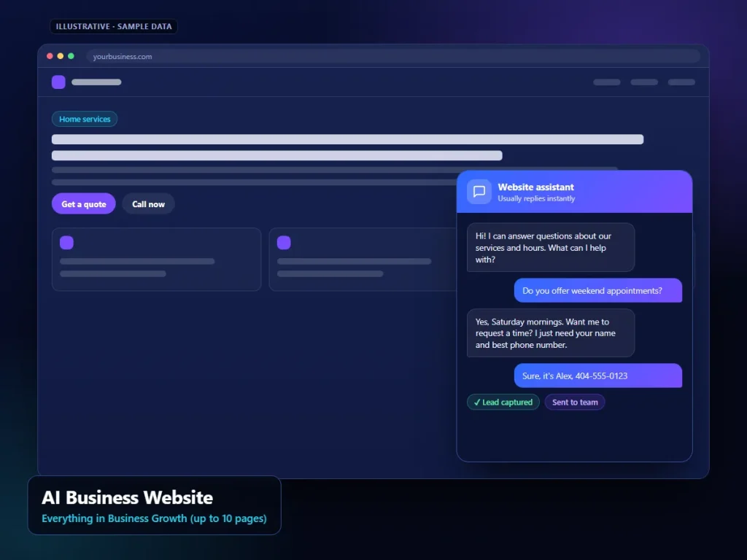Select the 'Sure, it's Alex, 404-555-0123' message
Viewport: 747px width, 560px height.
click(x=598, y=376)
